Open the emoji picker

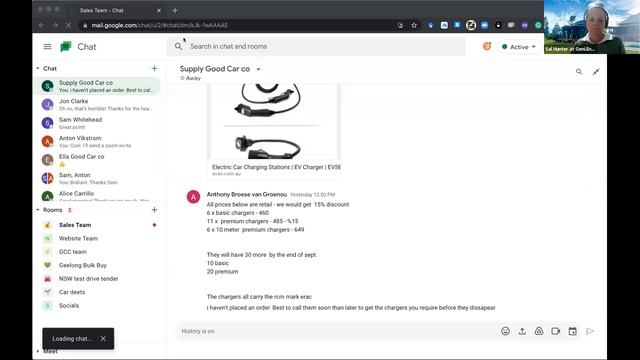(505, 331)
